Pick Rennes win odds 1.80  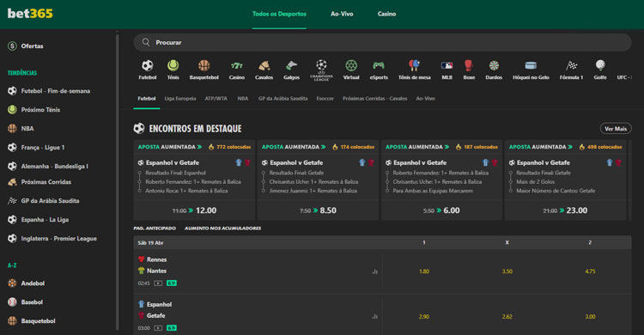click(424, 271)
